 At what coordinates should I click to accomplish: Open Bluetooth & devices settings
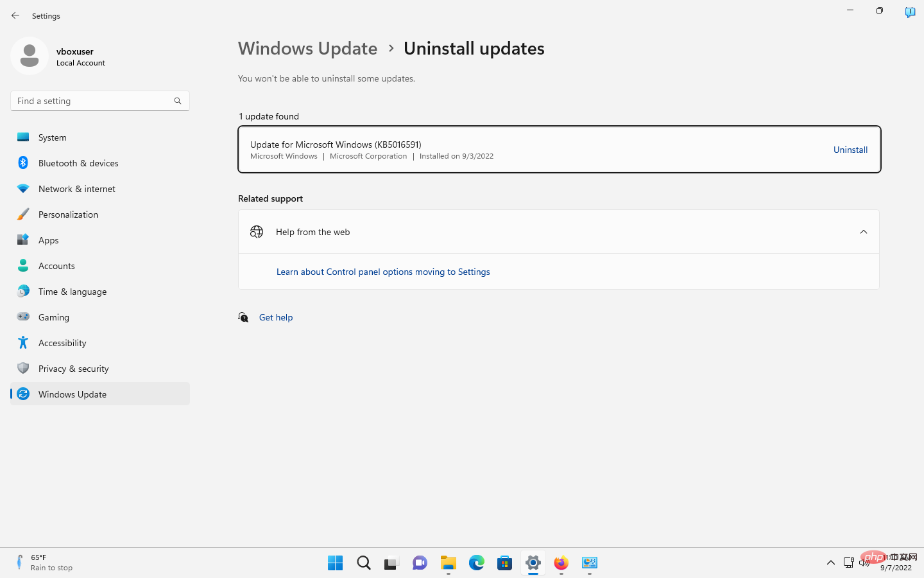(x=100, y=163)
